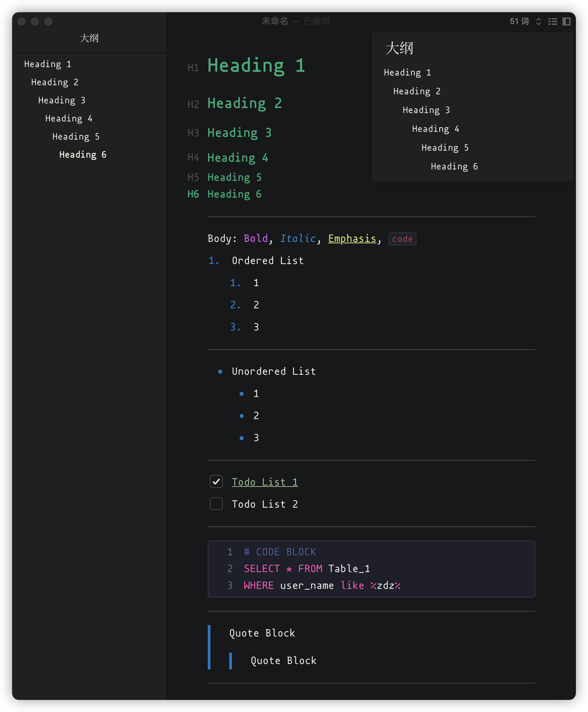The width and height of the screenshot is (588, 712).
Task: Click the Ordered List item text
Action: tap(268, 261)
